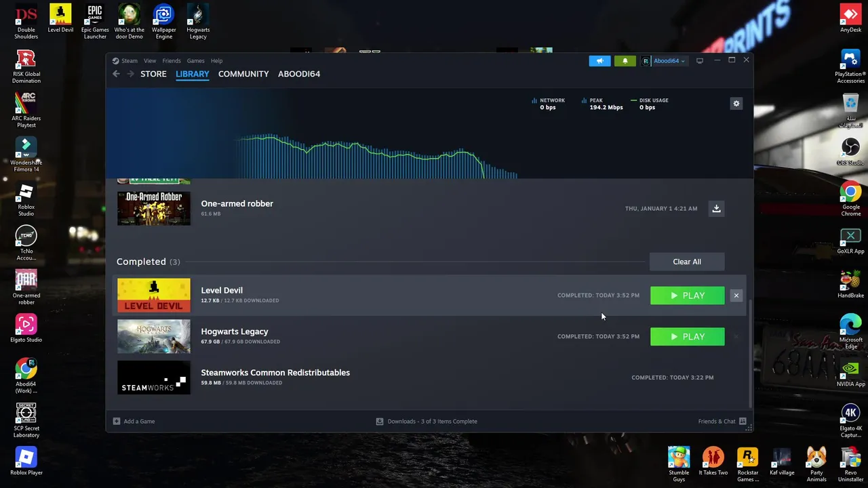Click downloads list vertical scrollbar

(x=750, y=352)
